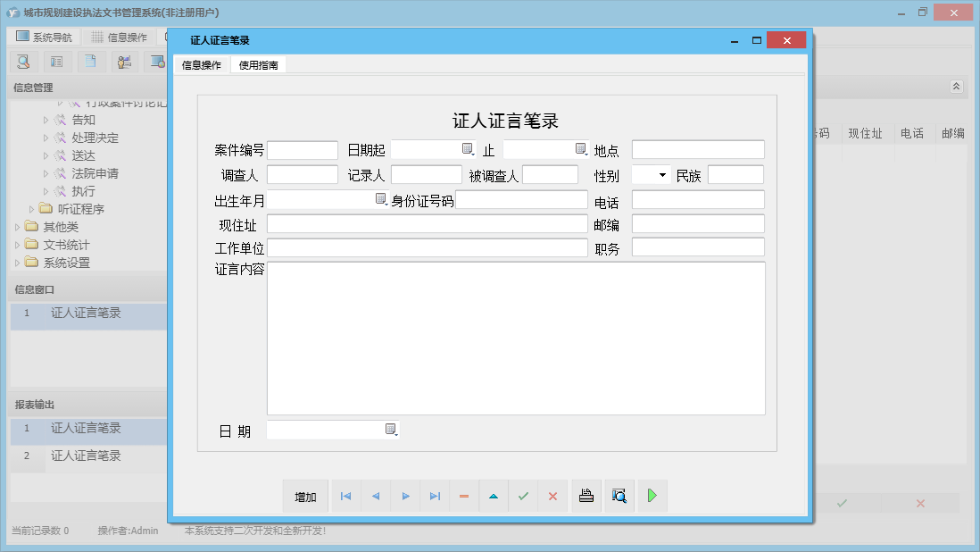This screenshot has height=552, width=980.
Task: Expand the 听证程序 folder
Action: tap(32, 209)
